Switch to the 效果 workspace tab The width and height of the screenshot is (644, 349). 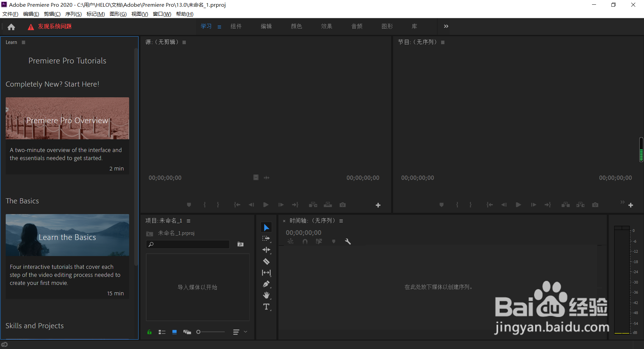point(326,27)
